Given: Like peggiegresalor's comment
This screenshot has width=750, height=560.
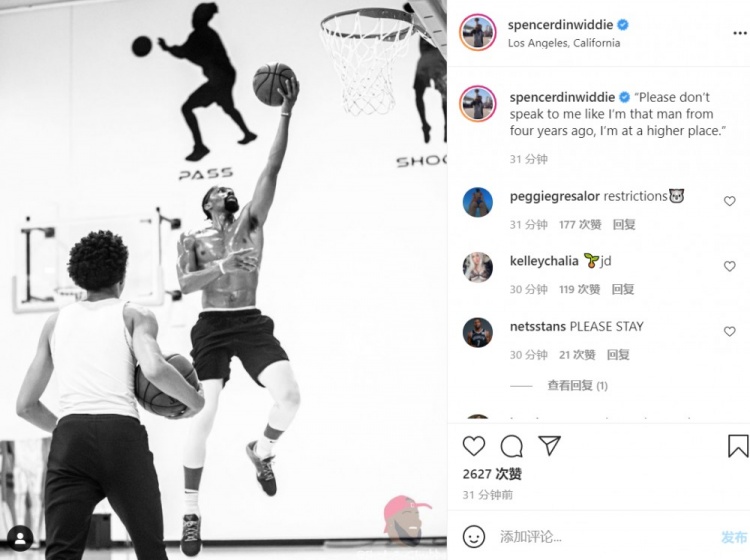Looking at the screenshot, I should 729,201.
